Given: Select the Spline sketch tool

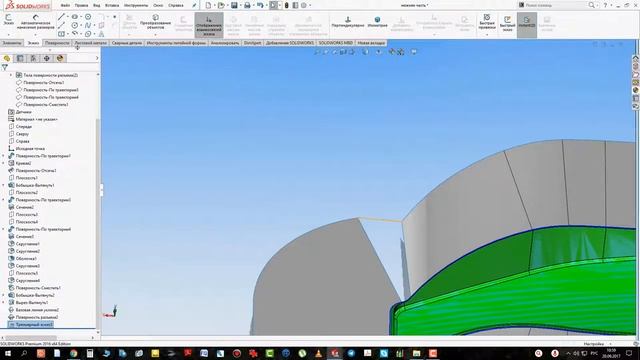Looking at the screenshot, I should click(x=88, y=25).
